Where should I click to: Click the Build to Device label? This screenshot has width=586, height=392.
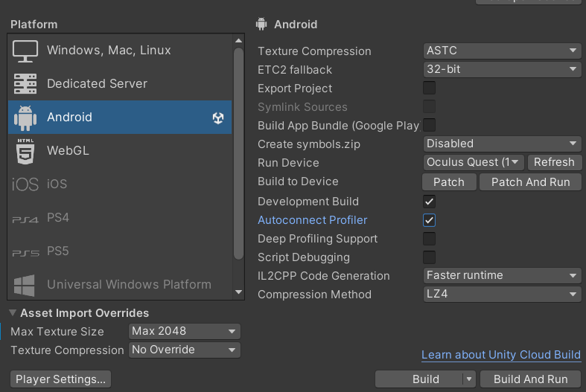tap(299, 181)
